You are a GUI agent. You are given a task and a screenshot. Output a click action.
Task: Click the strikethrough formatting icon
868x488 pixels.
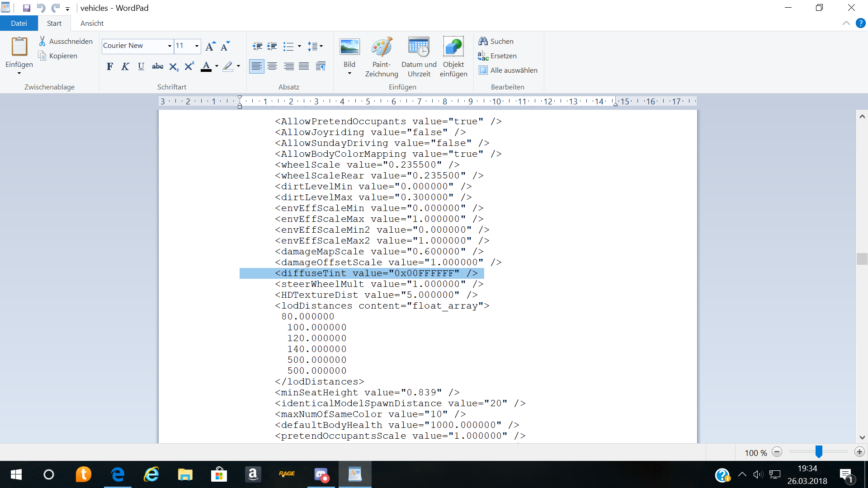coord(157,66)
